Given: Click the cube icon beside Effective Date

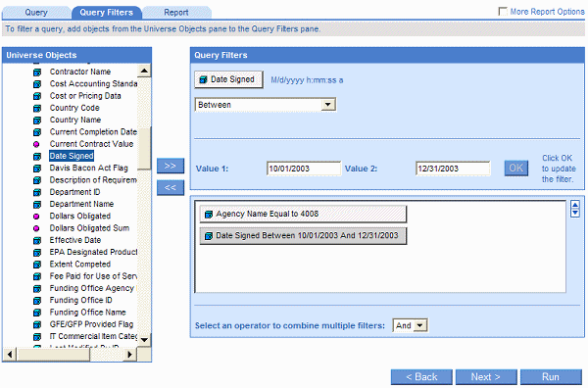Looking at the screenshot, I should click(x=37, y=241).
